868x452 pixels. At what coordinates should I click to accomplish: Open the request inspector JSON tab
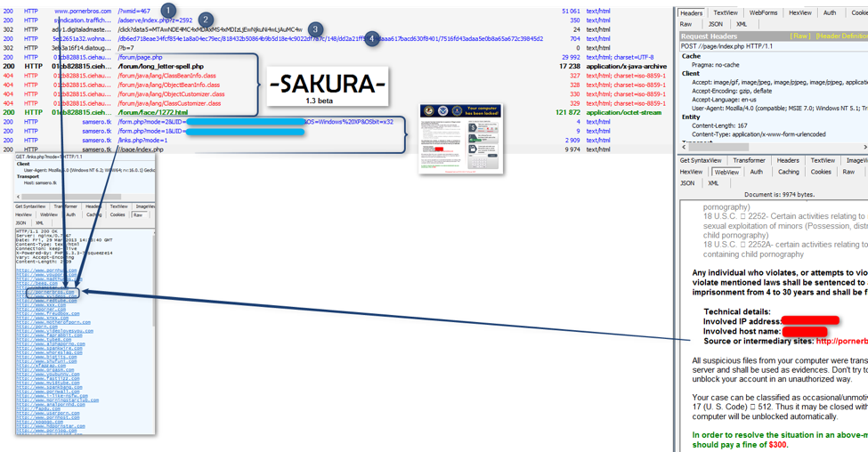(715, 24)
